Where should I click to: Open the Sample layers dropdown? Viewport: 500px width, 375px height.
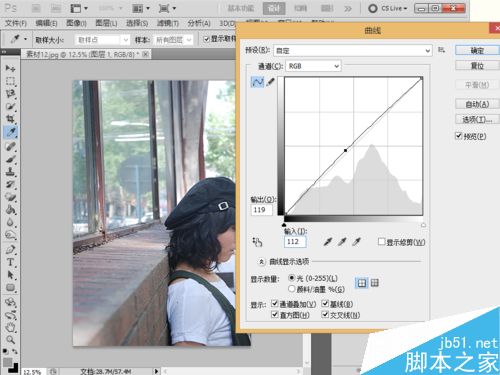pos(174,40)
